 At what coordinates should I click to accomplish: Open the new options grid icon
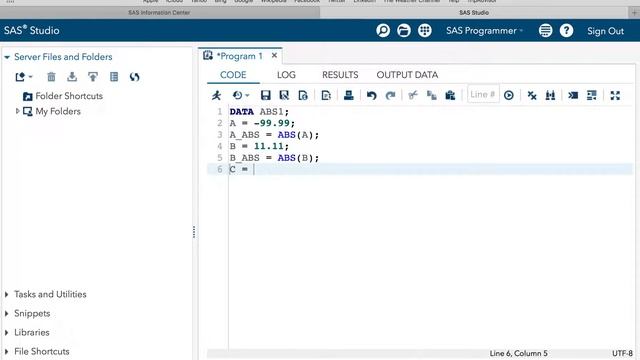(424, 31)
